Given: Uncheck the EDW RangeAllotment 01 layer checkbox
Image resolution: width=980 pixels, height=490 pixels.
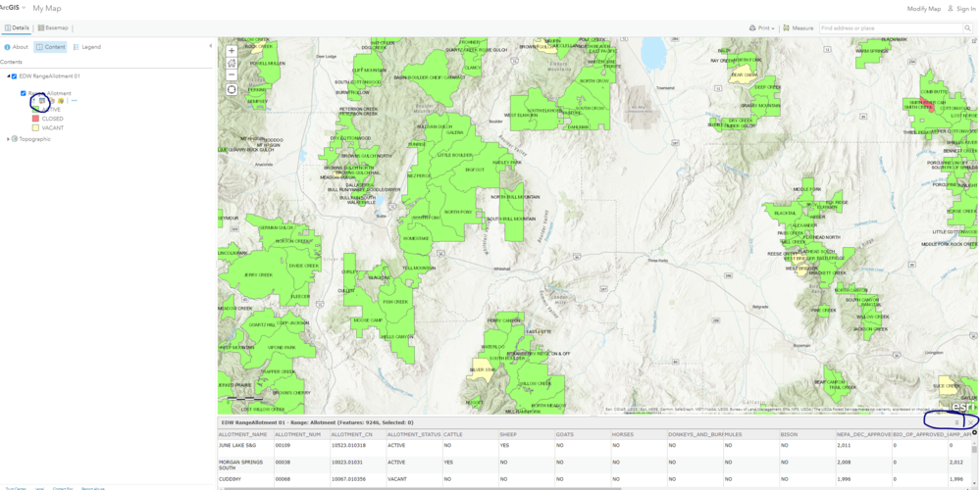Looking at the screenshot, I should coord(14,76).
